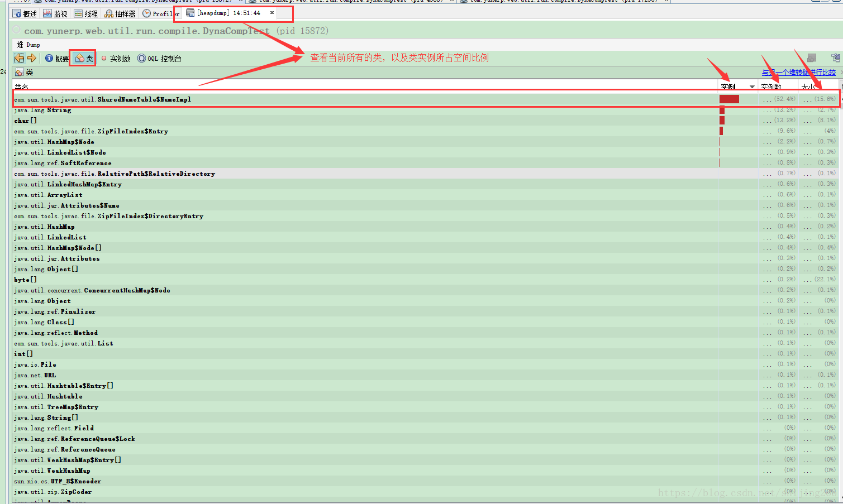Select the TreeMap$Entry row
The width and height of the screenshot is (843, 504).
click(x=426, y=407)
